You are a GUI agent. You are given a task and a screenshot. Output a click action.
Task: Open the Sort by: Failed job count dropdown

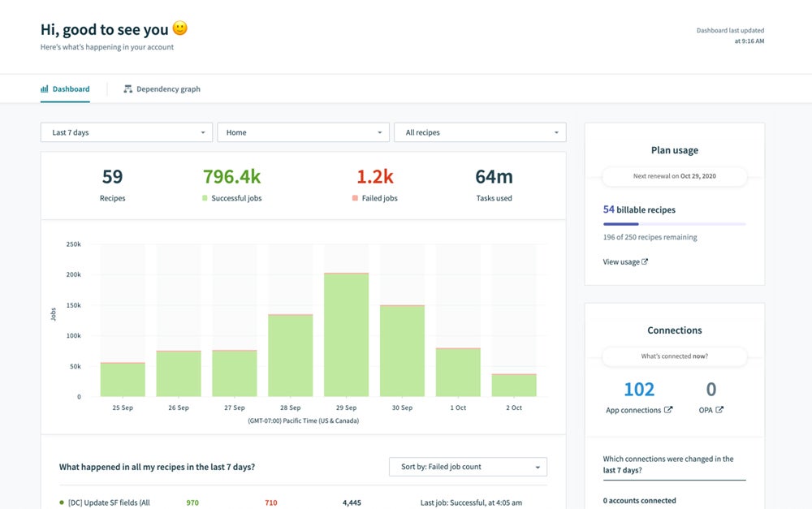469,467
